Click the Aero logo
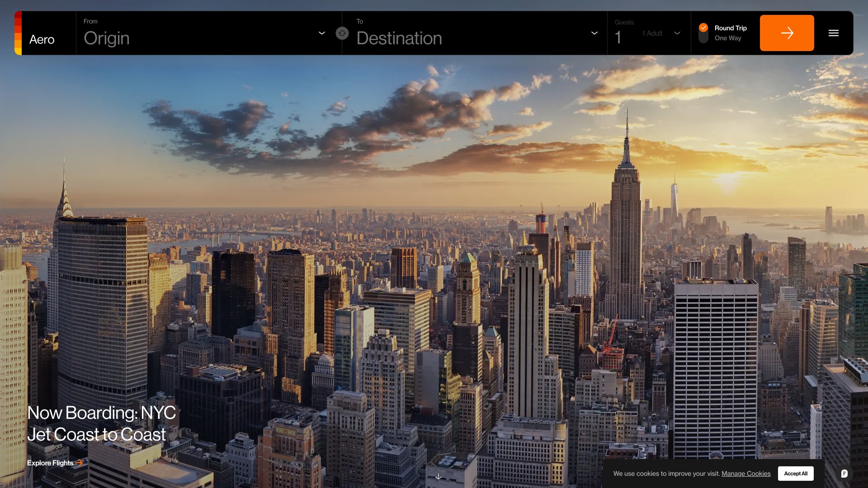The image size is (868, 488). click(42, 39)
